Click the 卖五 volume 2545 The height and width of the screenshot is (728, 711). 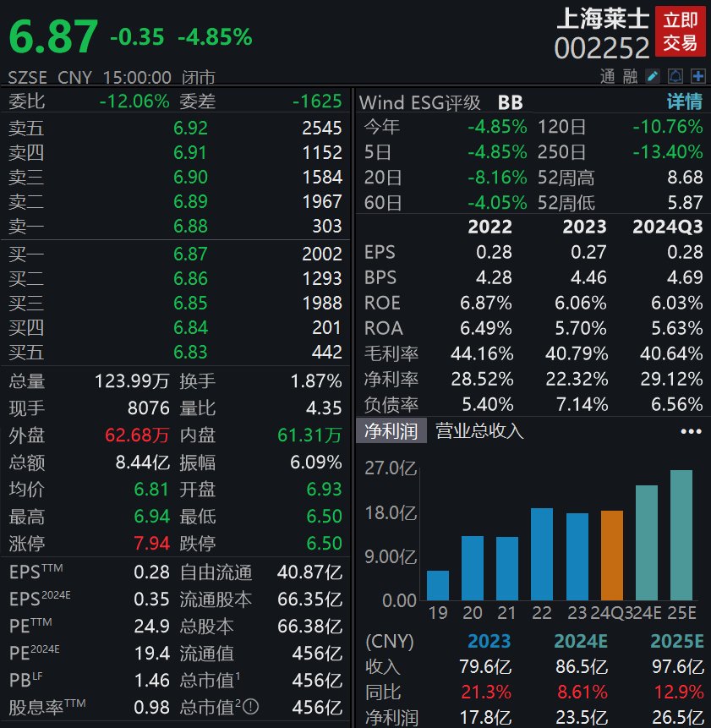[322, 128]
